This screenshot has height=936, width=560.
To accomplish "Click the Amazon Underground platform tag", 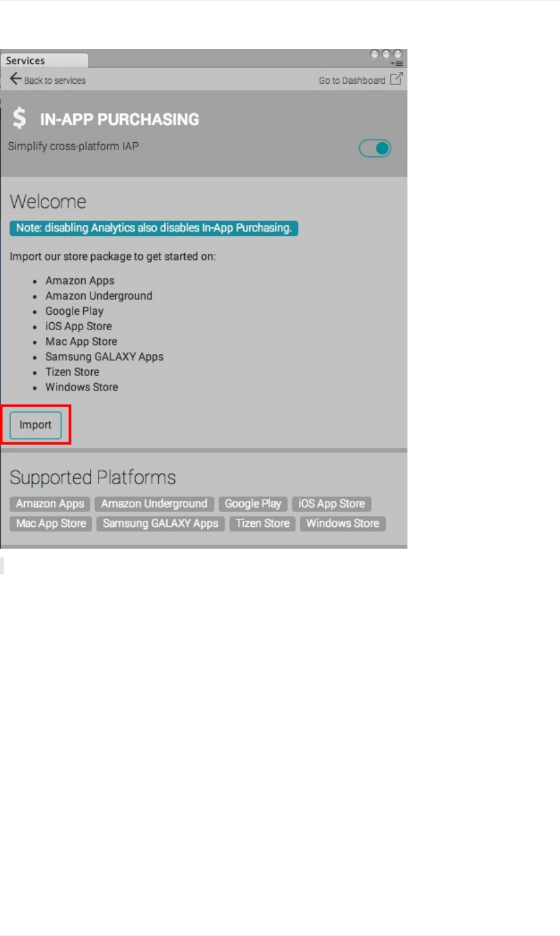I will (x=154, y=504).
